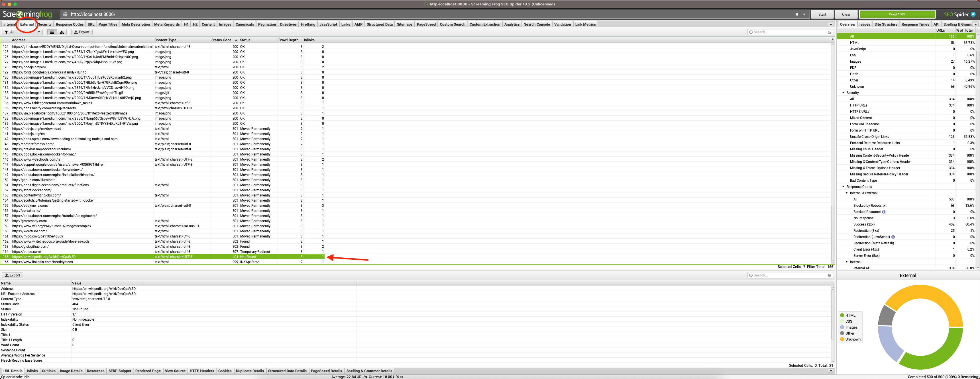Click the globe icon beside the URL field
This screenshot has width=980, height=379.
[x=65, y=15]
